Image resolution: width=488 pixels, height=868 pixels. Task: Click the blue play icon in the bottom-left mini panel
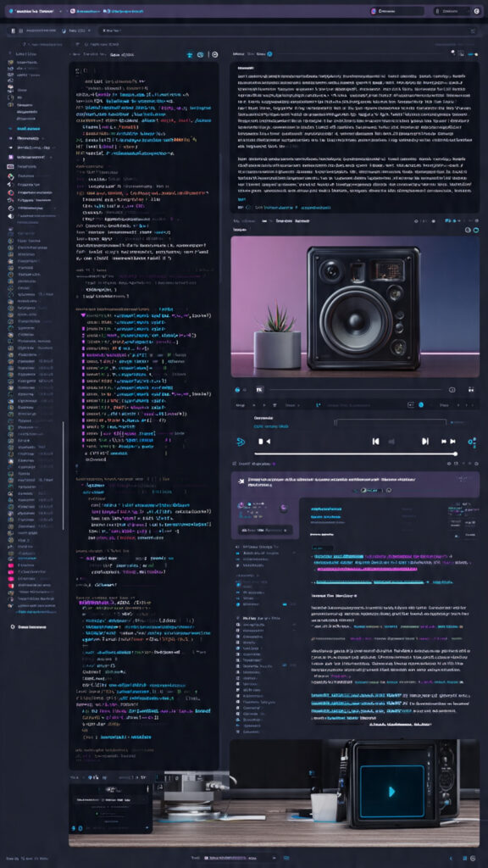(x=75, y=827)
